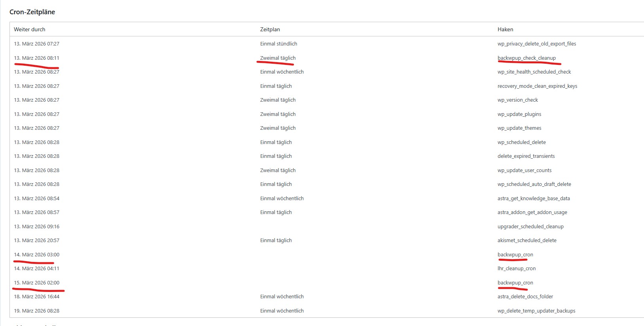This screenshot has height=326, width=644.
Task: Click the upgrader_scheduled_cleanup hook
Action: pos(530,226)
